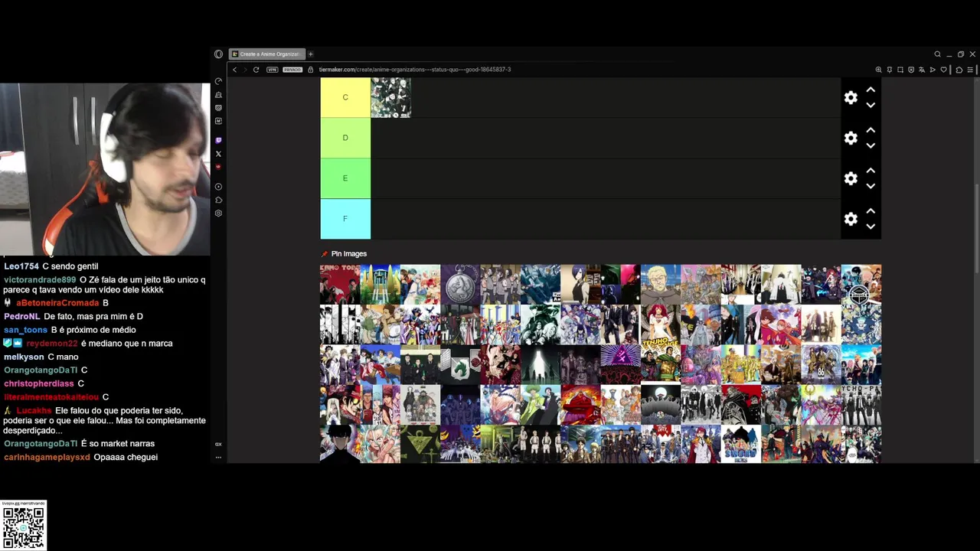Open GX Cleaner in sidebar
Image resolution: width=980 pixels, height=551 pixels.
click(218, 95)
